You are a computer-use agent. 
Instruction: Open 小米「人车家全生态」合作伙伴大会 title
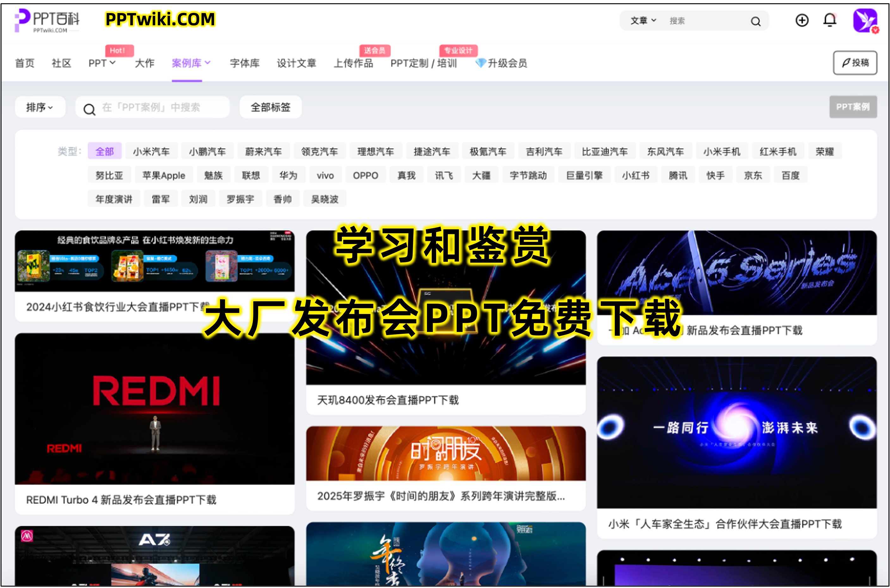tap(725, 524)
